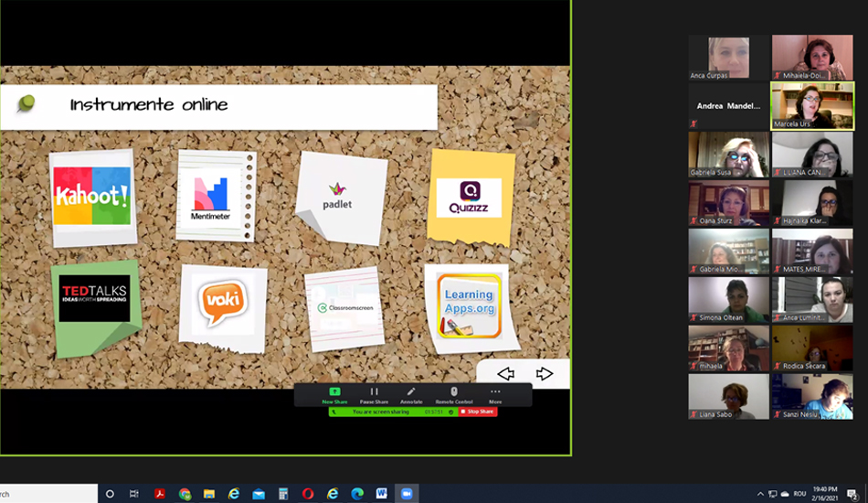Select the padlet note on the corkboard

[340, 198]
